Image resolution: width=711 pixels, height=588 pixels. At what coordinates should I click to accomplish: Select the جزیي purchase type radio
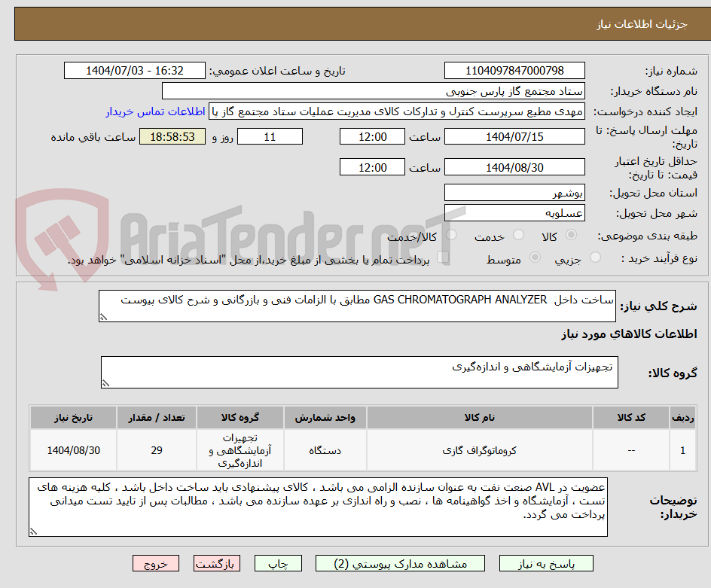594,258
